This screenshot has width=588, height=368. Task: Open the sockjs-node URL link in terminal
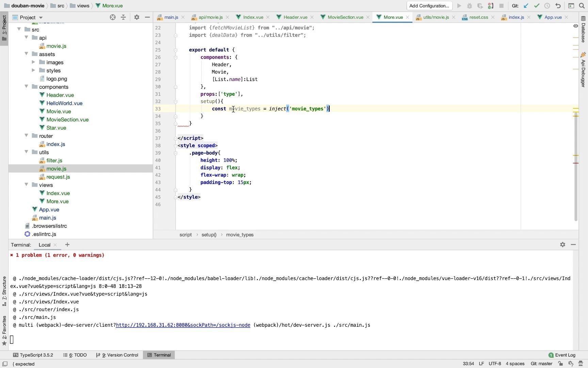[x=183, y=325]
